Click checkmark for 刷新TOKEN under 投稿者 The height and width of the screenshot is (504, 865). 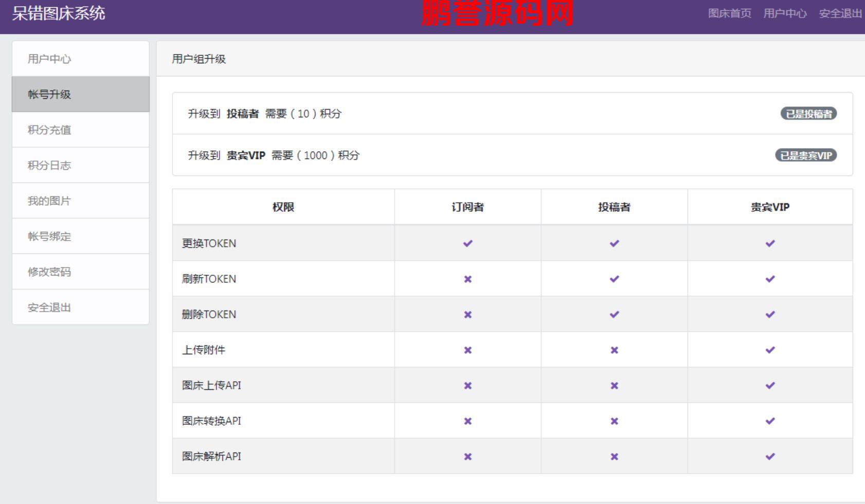coord(614,279)
